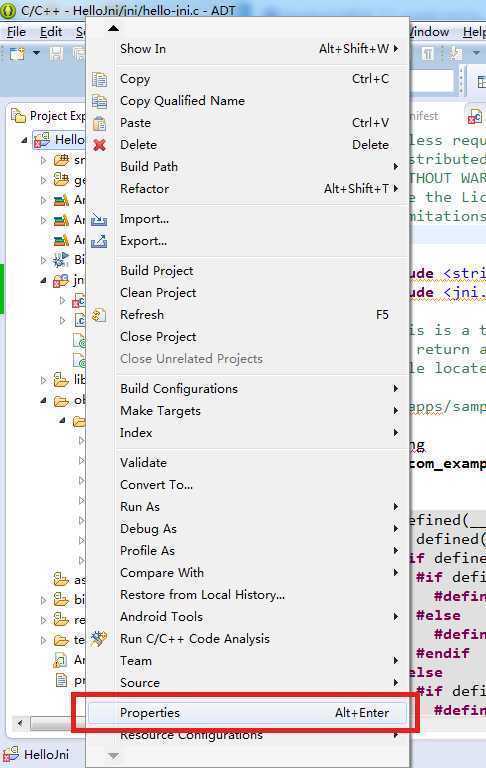Open the Debug As submenu

(x=248, y=529)
